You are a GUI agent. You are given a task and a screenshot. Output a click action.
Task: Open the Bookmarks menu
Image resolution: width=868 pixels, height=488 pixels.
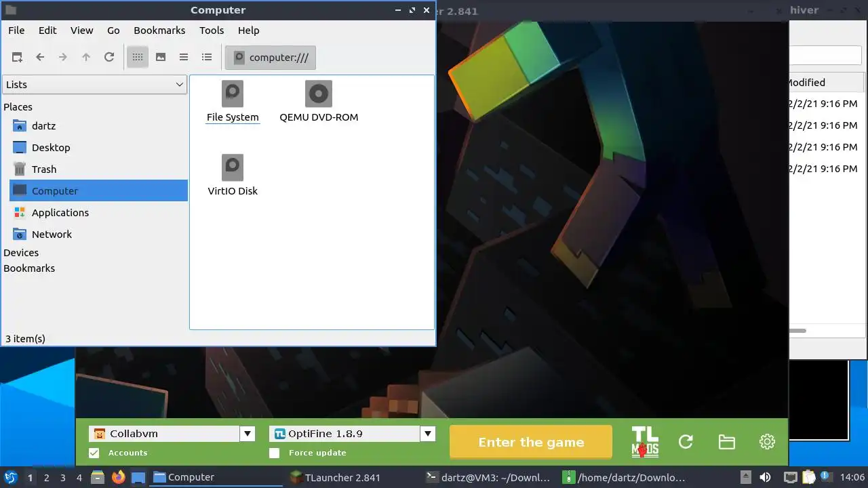[159, 30]
